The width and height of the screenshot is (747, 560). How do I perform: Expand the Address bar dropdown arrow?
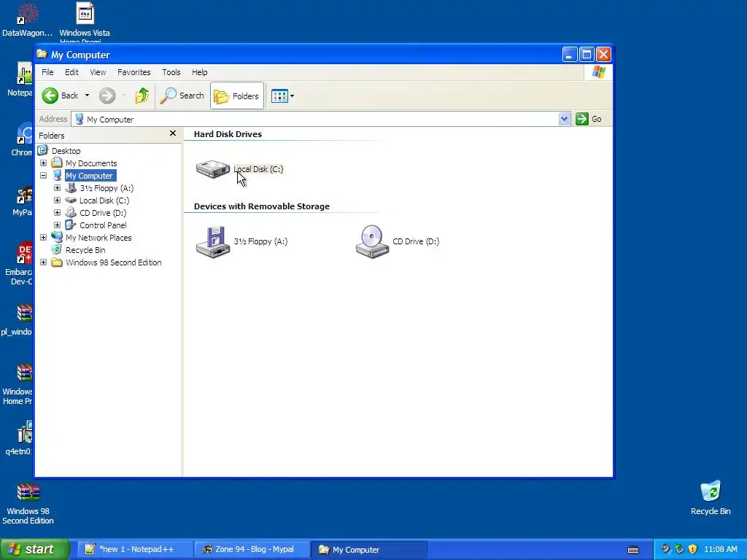click(564, 119)
